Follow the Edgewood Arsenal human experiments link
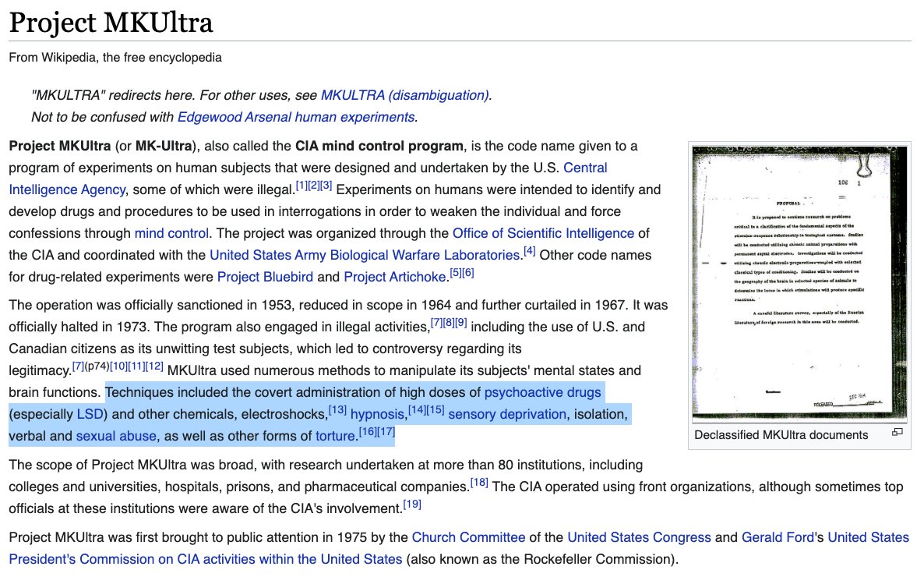The image size is (924, 577). (296, 117)
